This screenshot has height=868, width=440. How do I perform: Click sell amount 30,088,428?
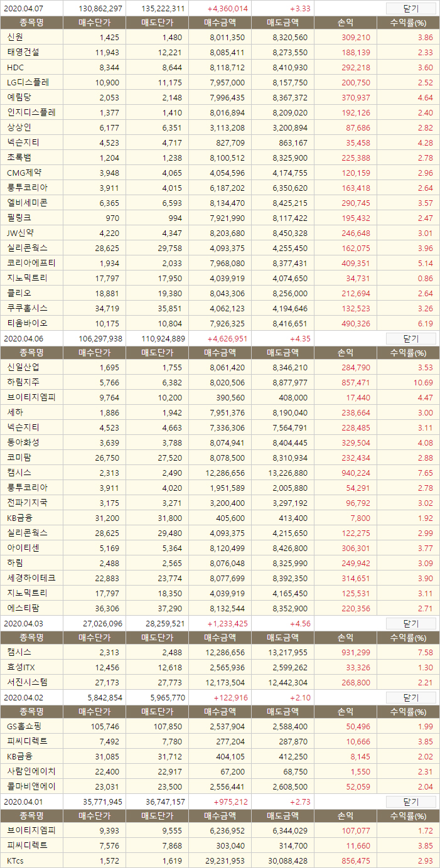pyautogui.click(x=287, y=860)
